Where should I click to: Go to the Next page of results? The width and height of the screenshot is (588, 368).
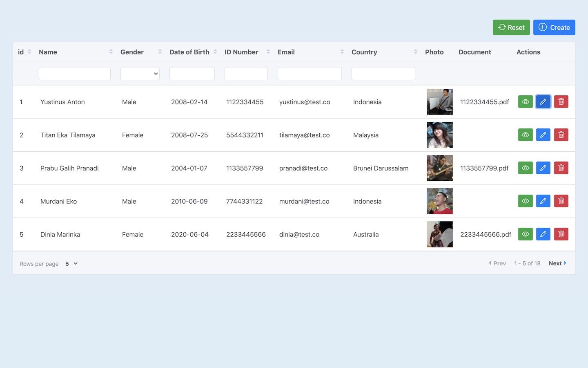tap(557, 263)
